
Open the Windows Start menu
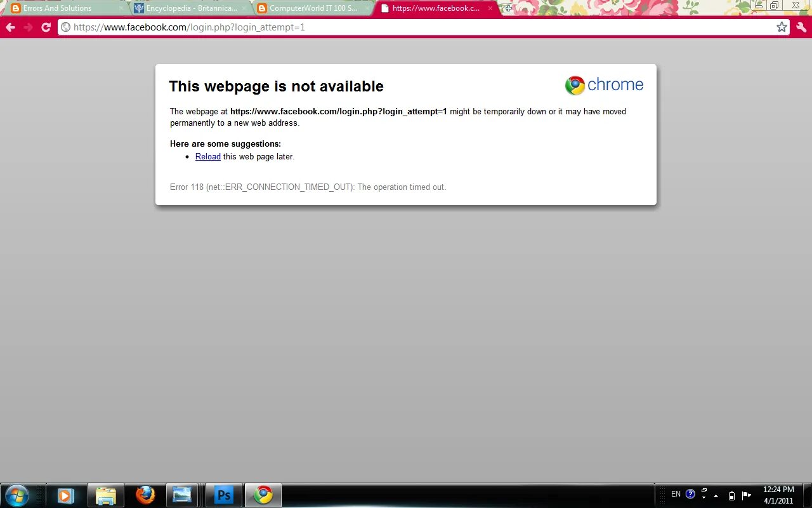click(16, 495)
